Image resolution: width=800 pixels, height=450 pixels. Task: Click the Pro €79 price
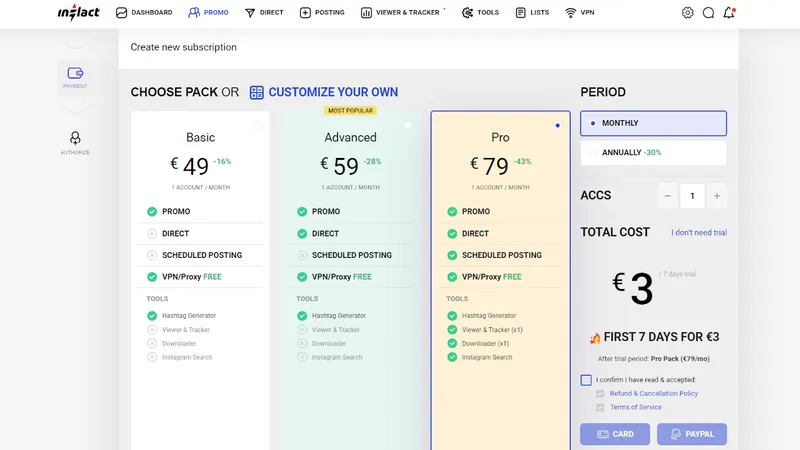tap(489, 165)
